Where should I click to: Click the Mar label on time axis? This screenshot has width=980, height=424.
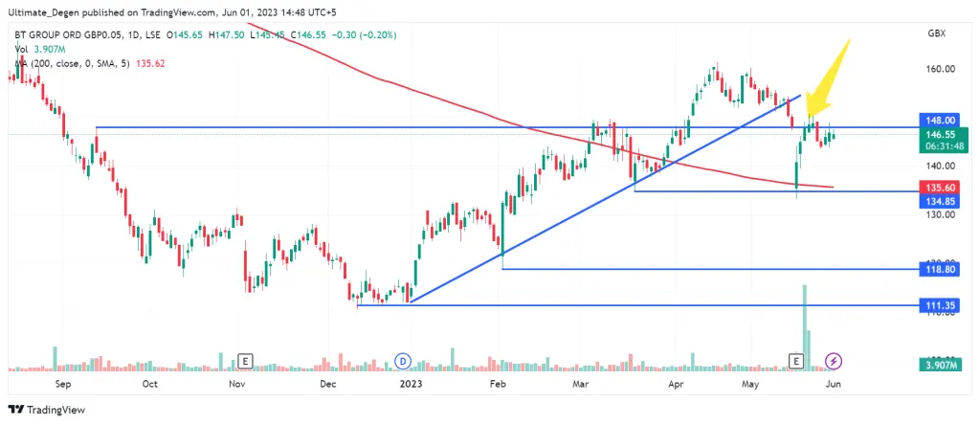click(583, 384)
